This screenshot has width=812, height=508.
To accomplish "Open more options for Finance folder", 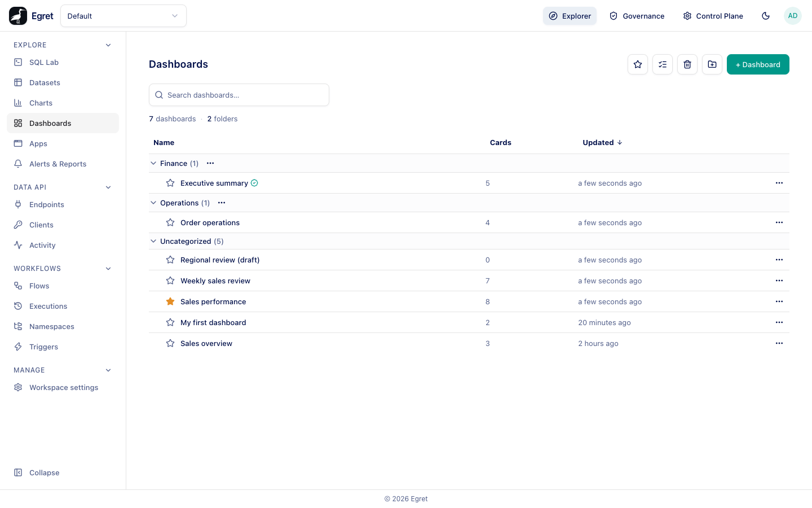I will coord(210,163).
